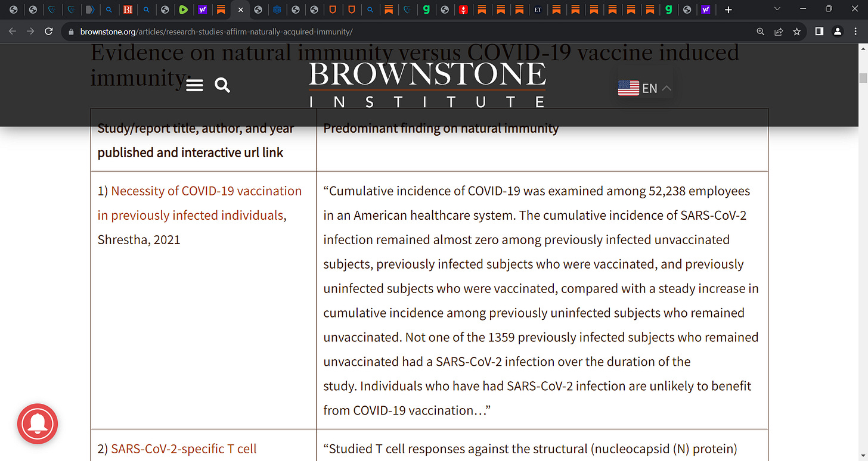Click the 'Shrestha, 2021' text
Screen dimensions: 868x461
(139, 239)
